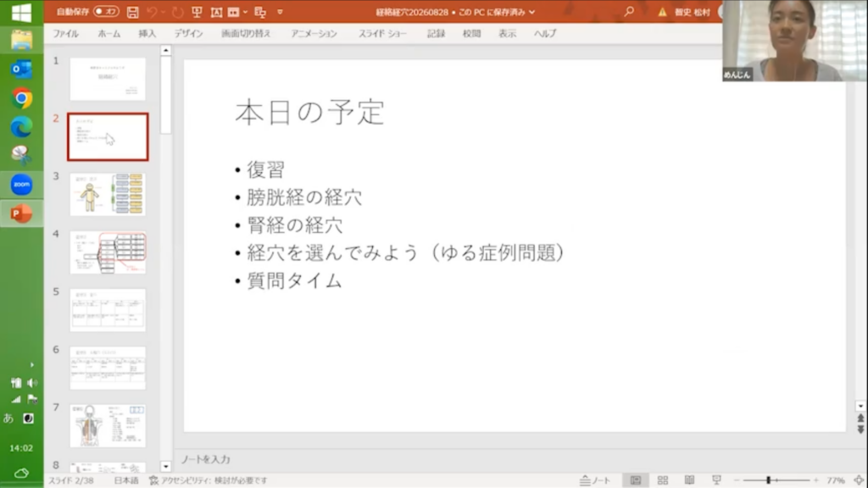868x488 pixels.
Task: Click the save disk icon
Action: (x=132, y=12)
